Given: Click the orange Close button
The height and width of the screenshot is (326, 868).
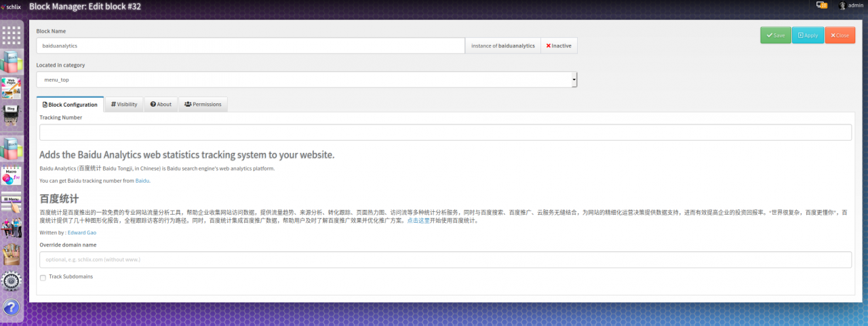Looking at the screenshot, I should coord(840,35).
